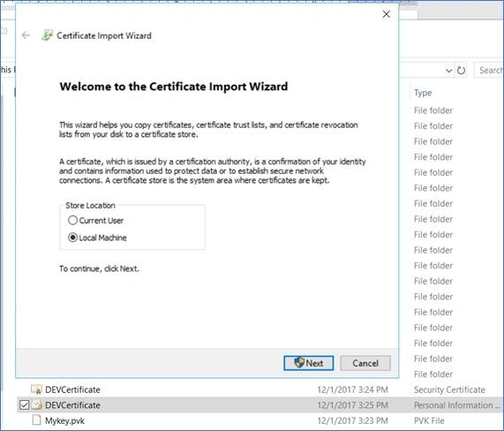Select the Mykey.pvk file icon
Screen dimensions: 504x431
[x=37, y=420]
